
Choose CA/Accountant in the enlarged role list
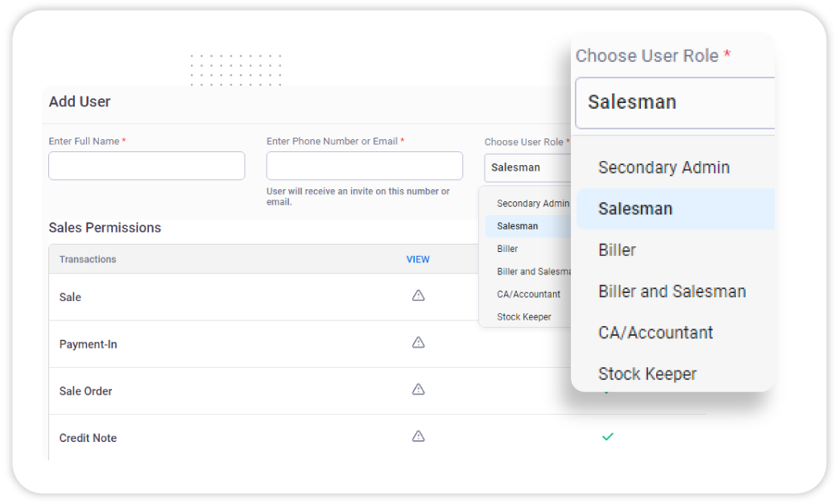(x=655, y=333)
